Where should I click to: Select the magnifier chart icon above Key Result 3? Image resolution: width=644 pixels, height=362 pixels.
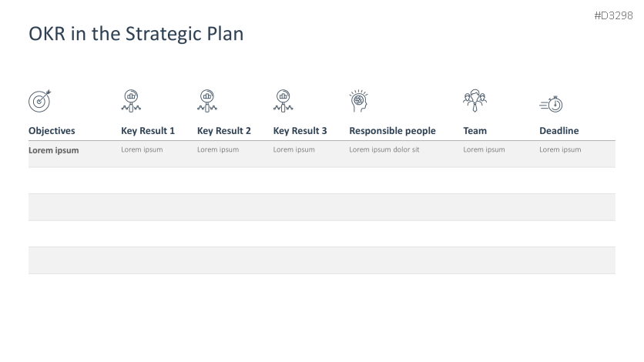283,100
